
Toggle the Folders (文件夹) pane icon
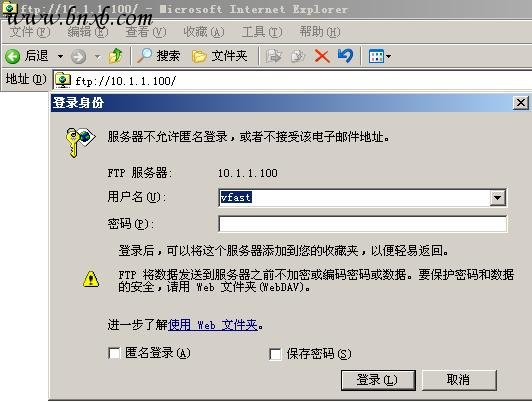pyautogui.click(x=199, y=56)
